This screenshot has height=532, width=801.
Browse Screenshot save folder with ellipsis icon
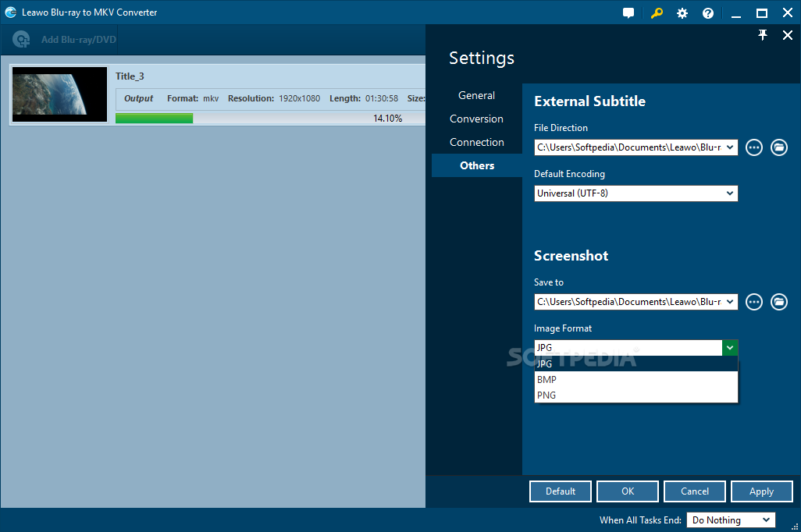coord(754,302)
